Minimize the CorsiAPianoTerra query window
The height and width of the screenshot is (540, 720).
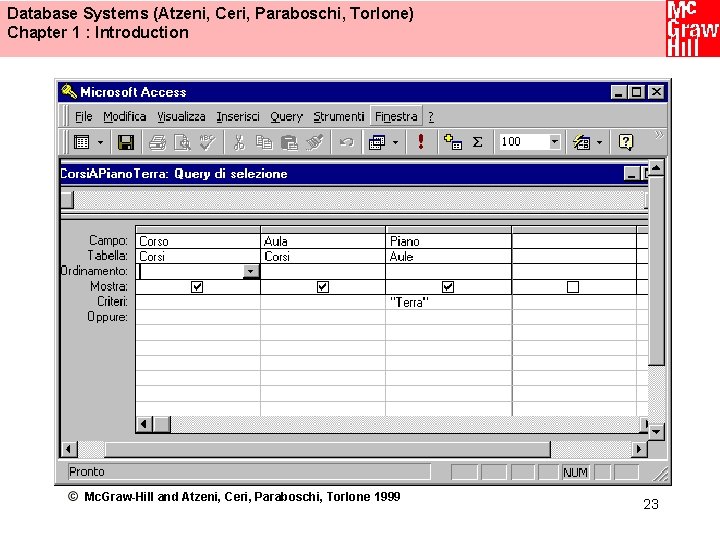[631, 174]
